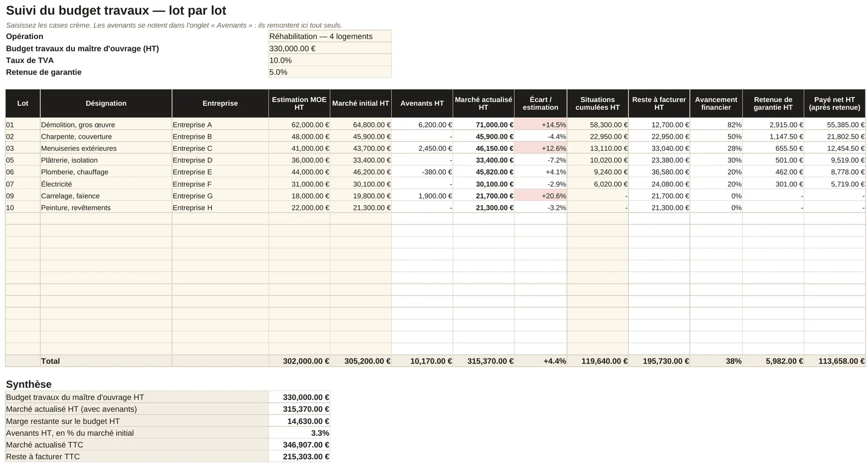Select the 'Plâtrerie, isolation' cell
This screenshot has height=467, width=868.
(x=106, y=161)
